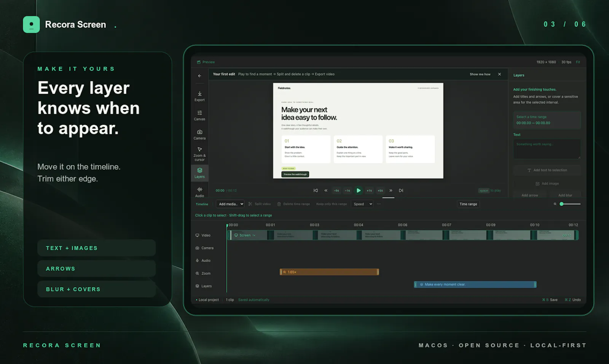Click the Add image button
Viewport: 609px width, 364px height.
click(547, 184)
